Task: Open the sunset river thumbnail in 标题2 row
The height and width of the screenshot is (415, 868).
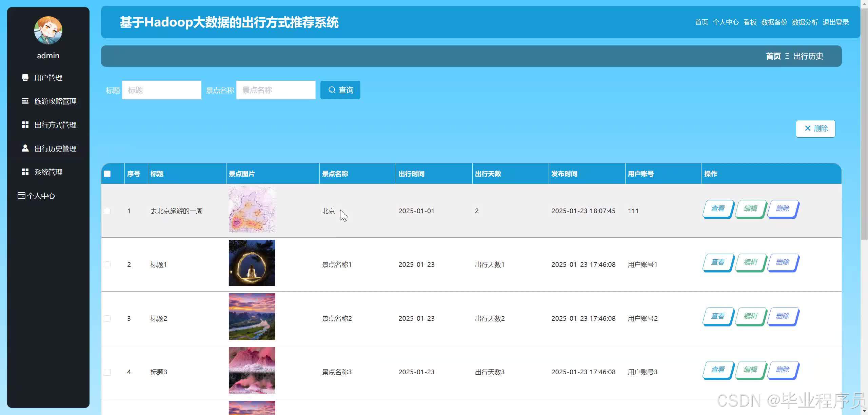Action: pos(252,317)
